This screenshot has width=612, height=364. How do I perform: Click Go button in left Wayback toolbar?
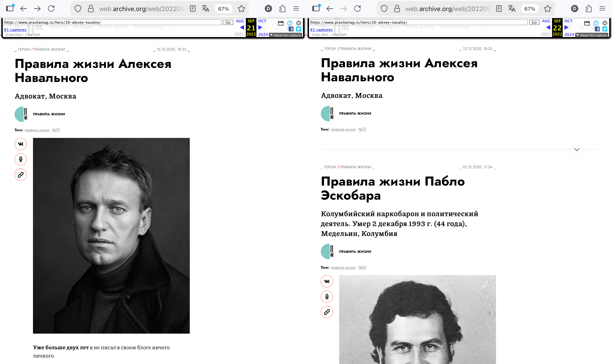pos(228,22)
